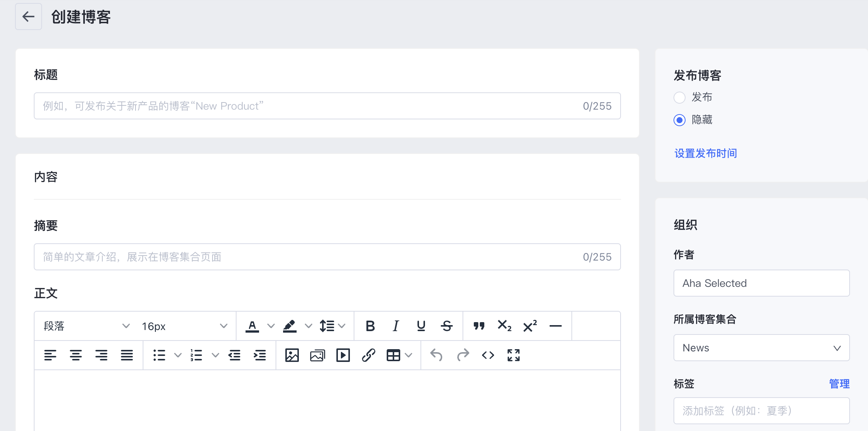
Task: Undo the last edit
Action: coord(436,355)
